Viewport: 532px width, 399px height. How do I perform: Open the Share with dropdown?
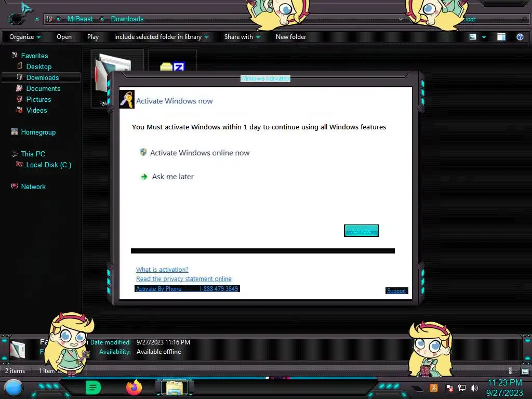click(242, 37)
